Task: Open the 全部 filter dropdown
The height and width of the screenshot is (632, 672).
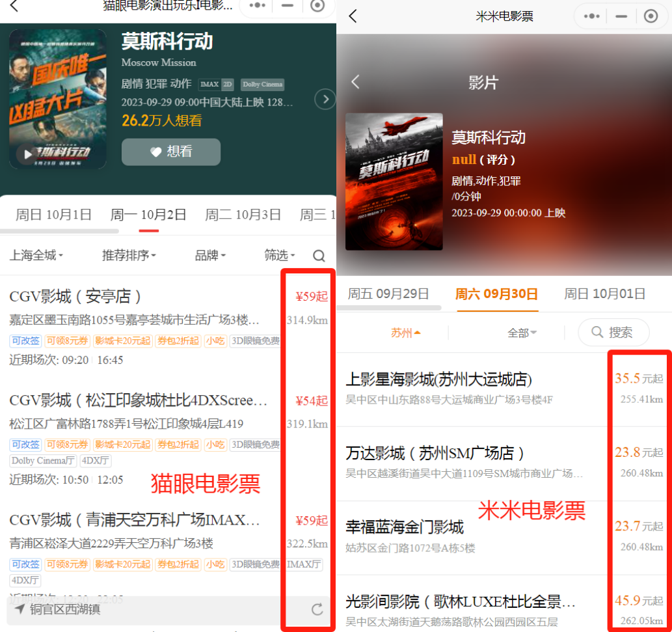Action: pyautogui.click(x=522, y=333)
